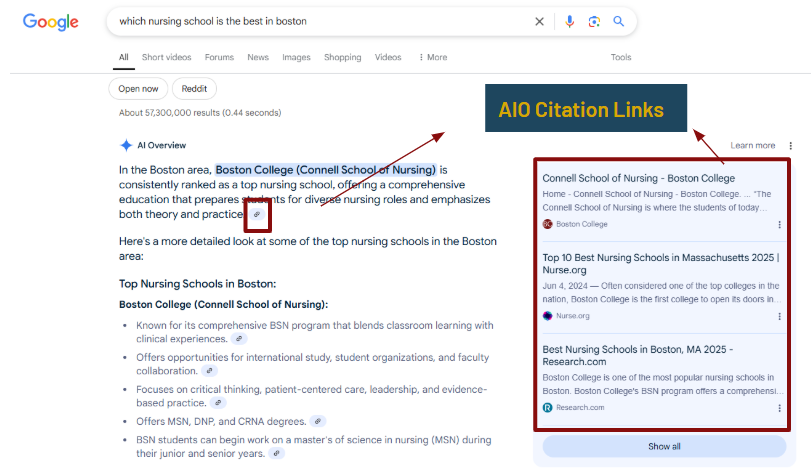
Task: Switch to Short videos tab
Action: 167,57
